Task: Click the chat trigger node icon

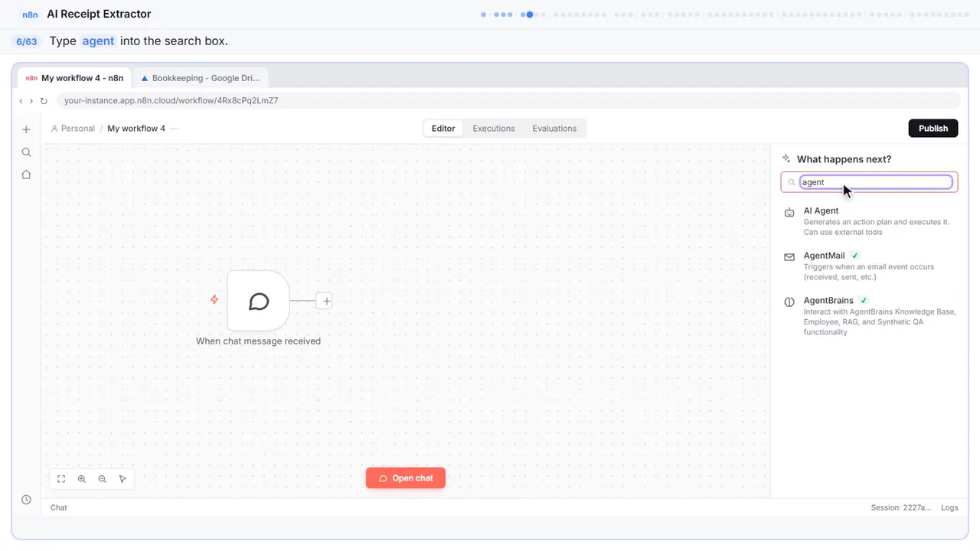Action: click(x=259, y=301)
